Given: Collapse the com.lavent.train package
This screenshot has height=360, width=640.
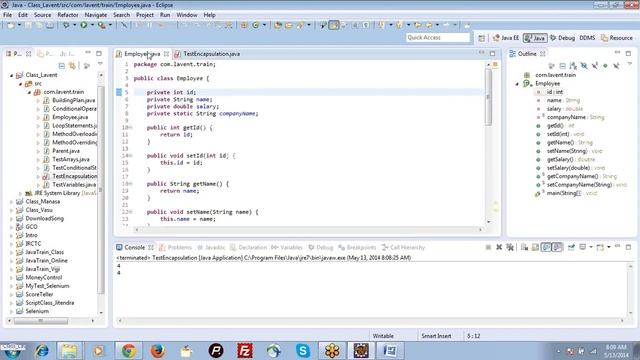Looking at the screenshot, I should pyautogui.click(x=29, y=92).
